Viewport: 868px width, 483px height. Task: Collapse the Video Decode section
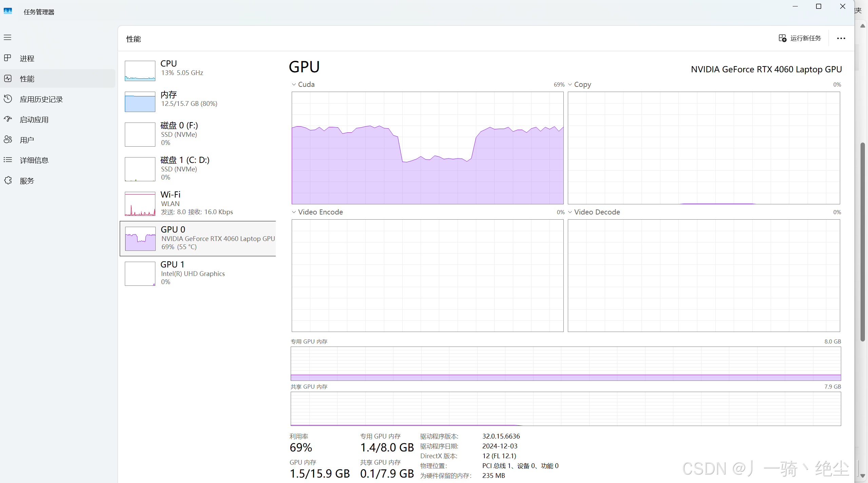click(570, 212)
